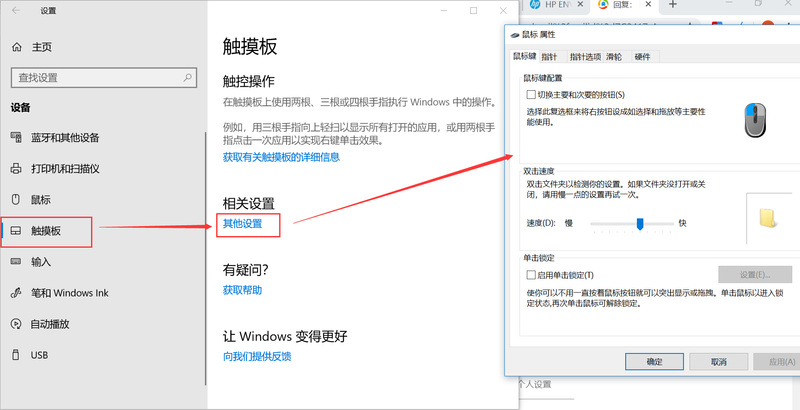The image size is (800, 410).
Task: Enable 切换主要和次要的按钮 checkbox
Action: pyautogui.click(x=531, y=95)
